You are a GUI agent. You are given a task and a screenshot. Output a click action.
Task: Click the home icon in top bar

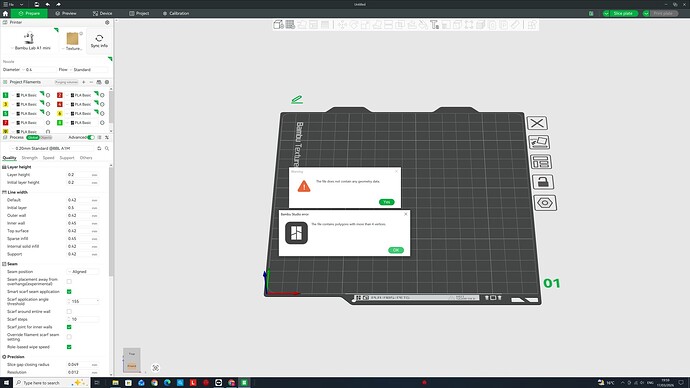[x=5, y=14]
